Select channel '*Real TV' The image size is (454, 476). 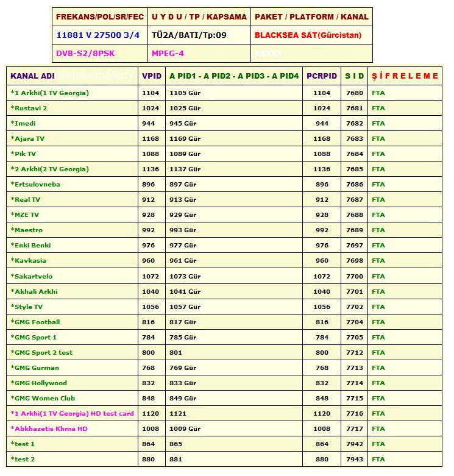click(x=26, y=199)
